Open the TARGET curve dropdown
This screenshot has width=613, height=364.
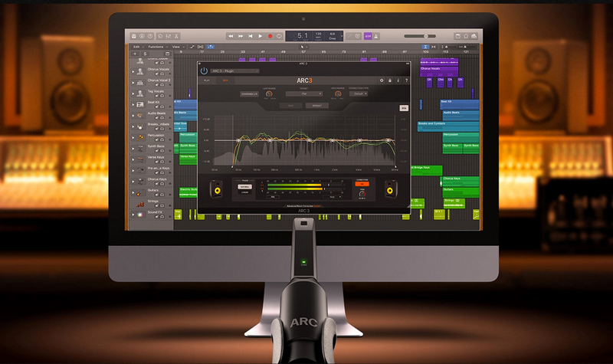[x=303, y=93]
